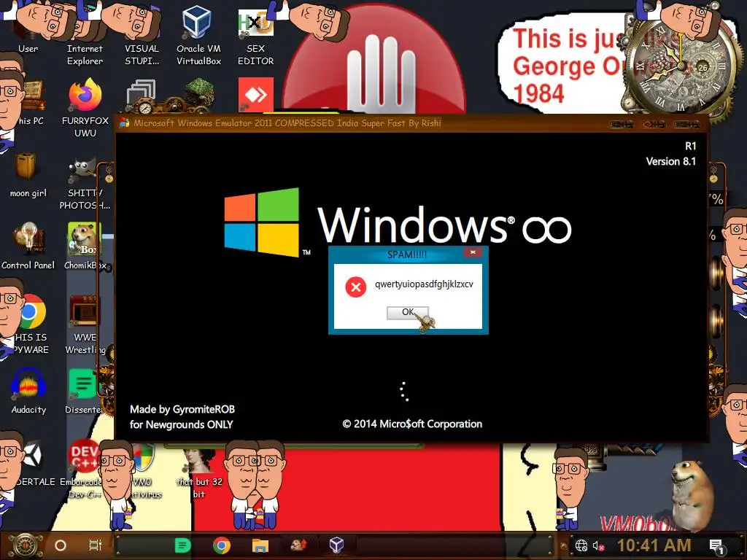Open the notification center icon
The image size is (747, 560).
(x=716, y=546)
